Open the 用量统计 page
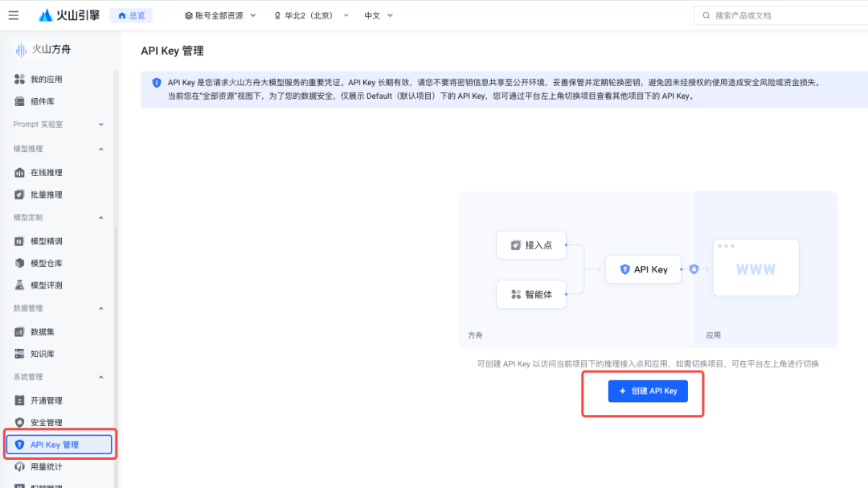 44,466
